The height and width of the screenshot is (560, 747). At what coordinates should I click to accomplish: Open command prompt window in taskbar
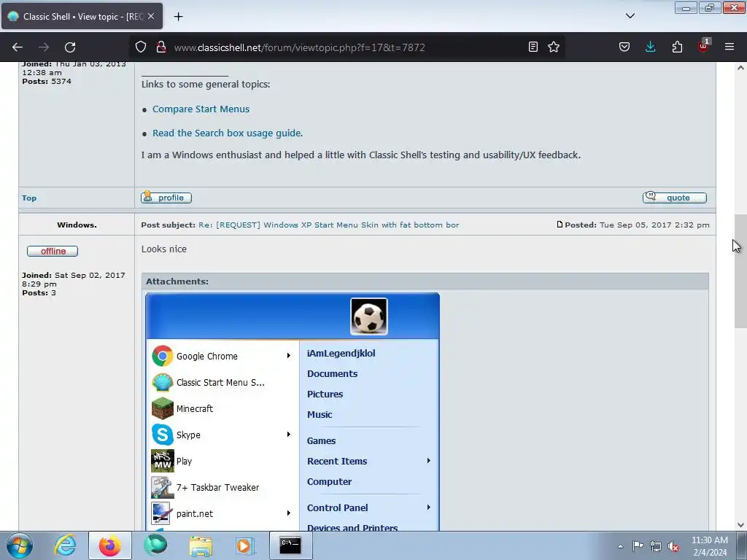click(x=290, y=545)
